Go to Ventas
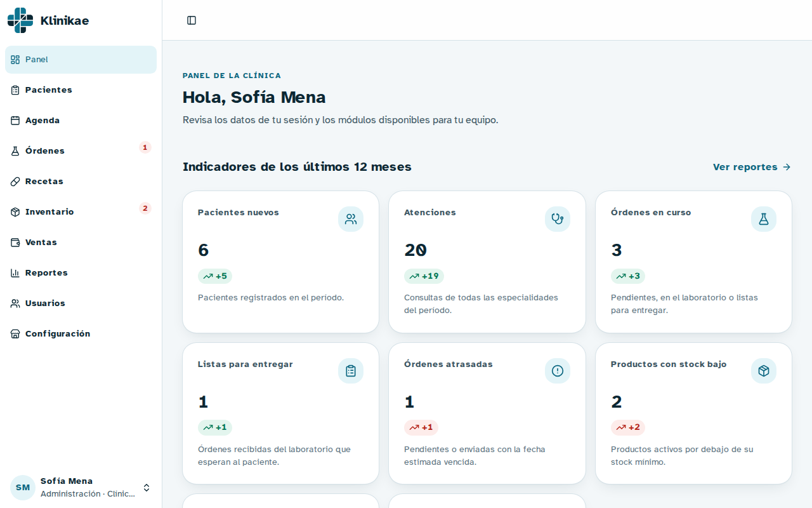This screenshot has height=508, width=812. 81,243
